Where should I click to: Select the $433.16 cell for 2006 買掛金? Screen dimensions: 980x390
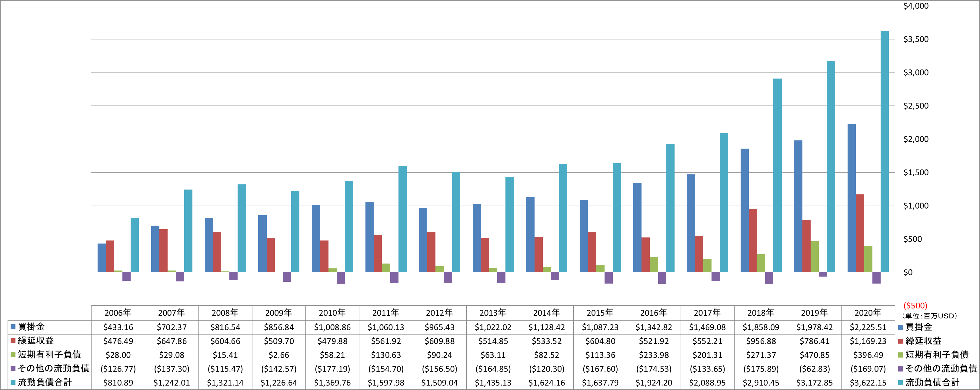[118, 327]
